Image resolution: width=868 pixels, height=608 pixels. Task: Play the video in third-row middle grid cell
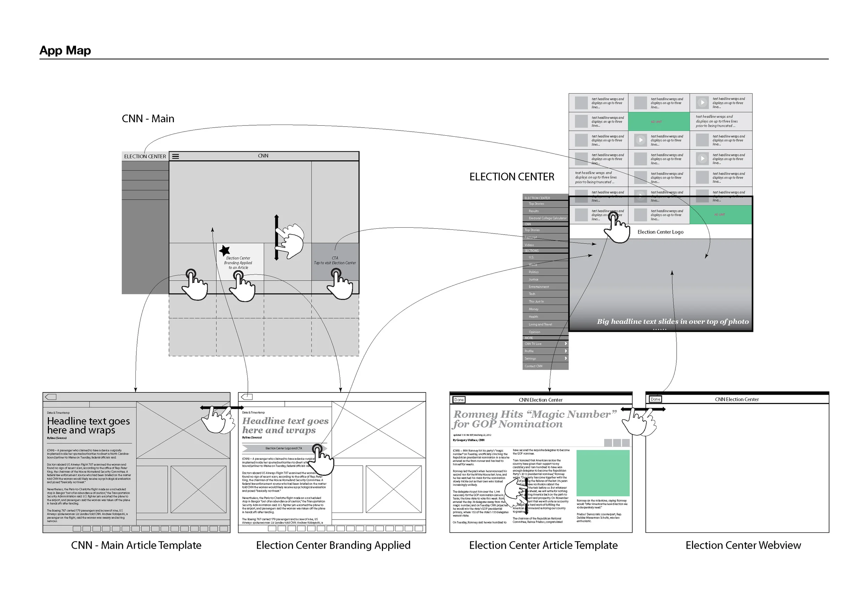coord(641,140)
